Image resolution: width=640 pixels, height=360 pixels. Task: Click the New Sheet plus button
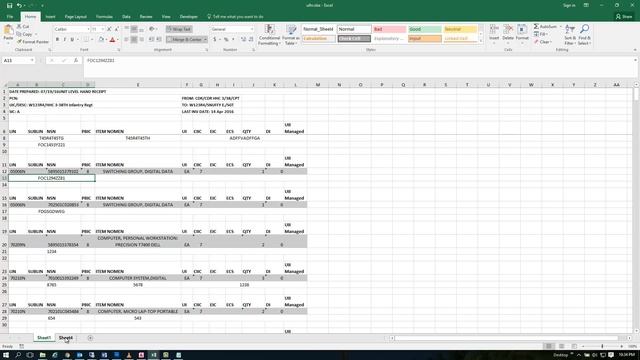[x=90, y=338]
